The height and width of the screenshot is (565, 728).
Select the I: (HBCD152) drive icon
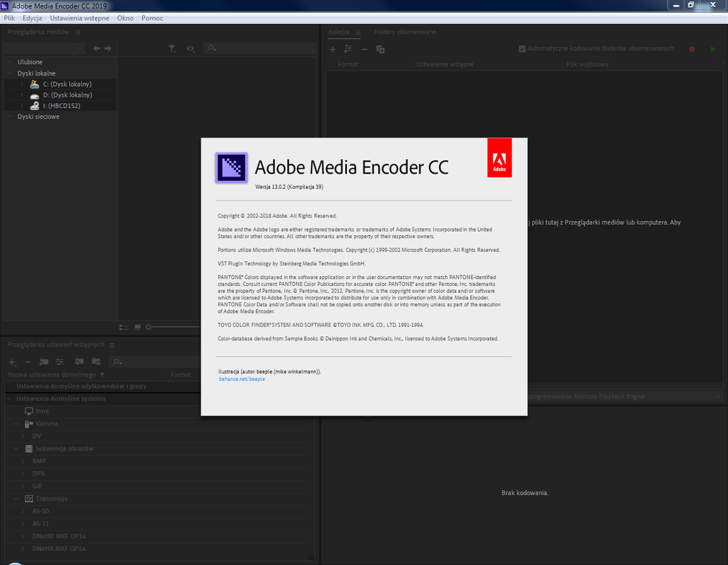(x=35, y=106)
